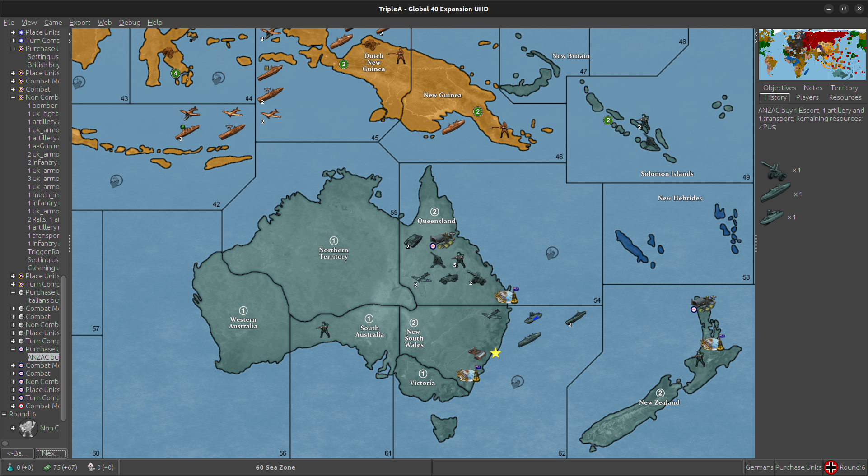Click the PUs money icon in status bar
The height and width of the screenshot is (476, 868).
click(47, 467)
